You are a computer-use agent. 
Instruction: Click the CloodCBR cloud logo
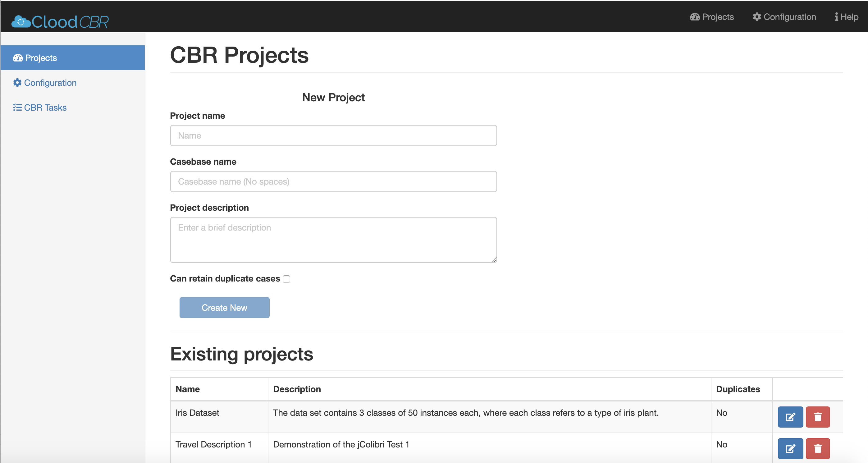click(21, 21)
